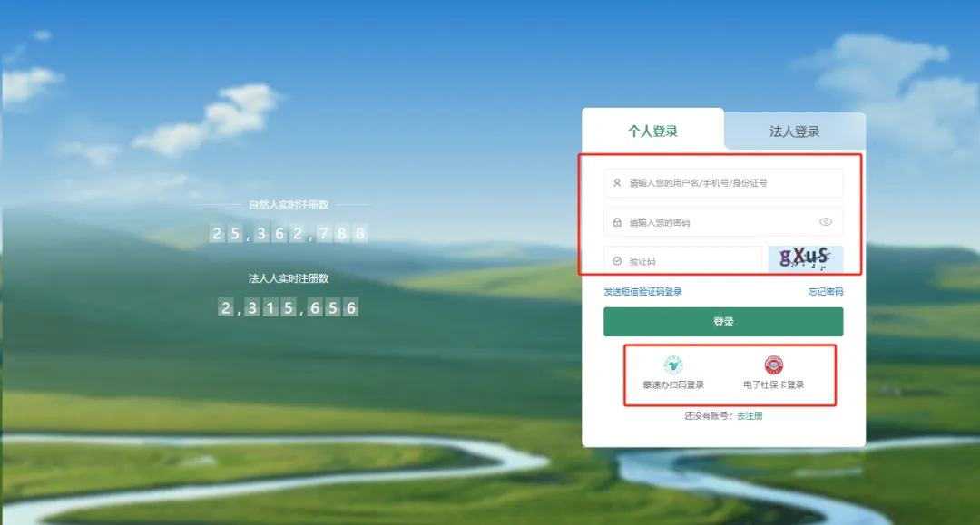
Task: Focus the username/phone/ID number input field
Action: point(723,183)
